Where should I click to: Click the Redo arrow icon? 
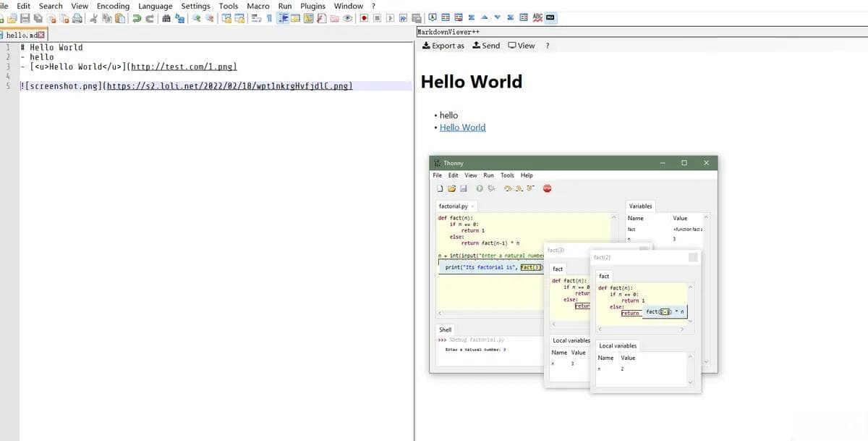pyautogui.click(x=150, y=18)
